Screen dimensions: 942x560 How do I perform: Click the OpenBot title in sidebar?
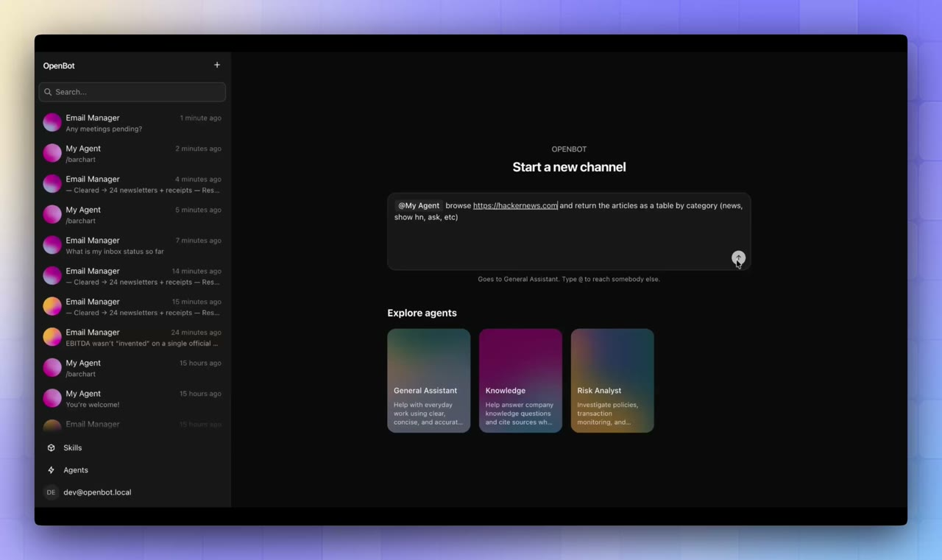point(59,65)
